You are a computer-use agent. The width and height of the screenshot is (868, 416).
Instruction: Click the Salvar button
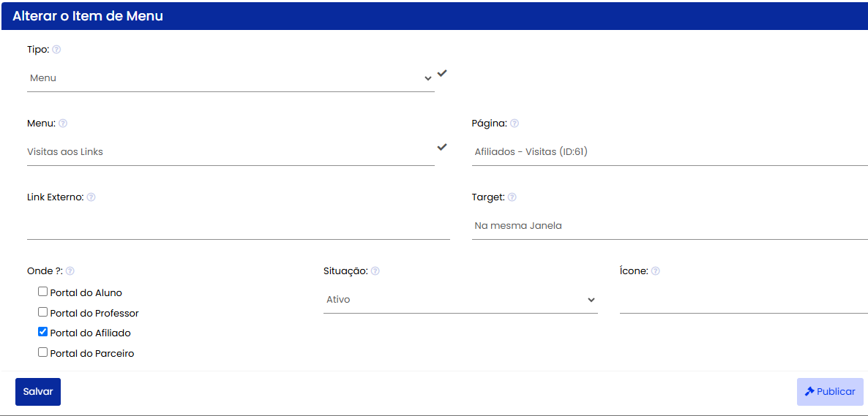[x=38, y=392]
